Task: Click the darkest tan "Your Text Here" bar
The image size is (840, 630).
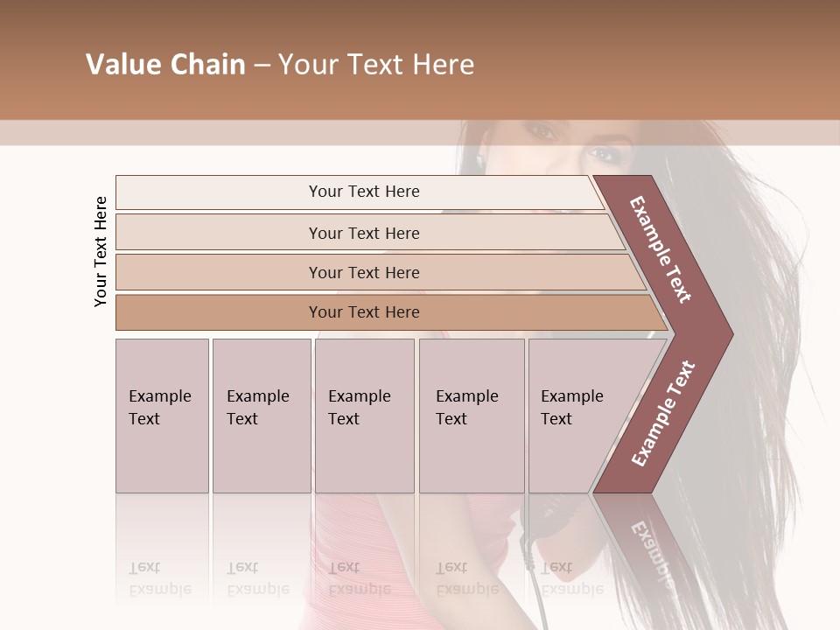Action: tap(391, 312)
